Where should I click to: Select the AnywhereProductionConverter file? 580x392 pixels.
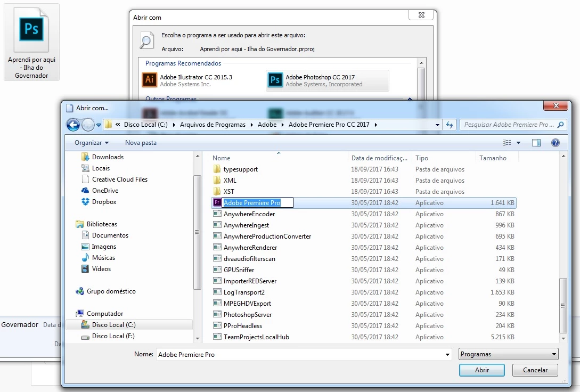pyautogui.click(x=267, y=236)
